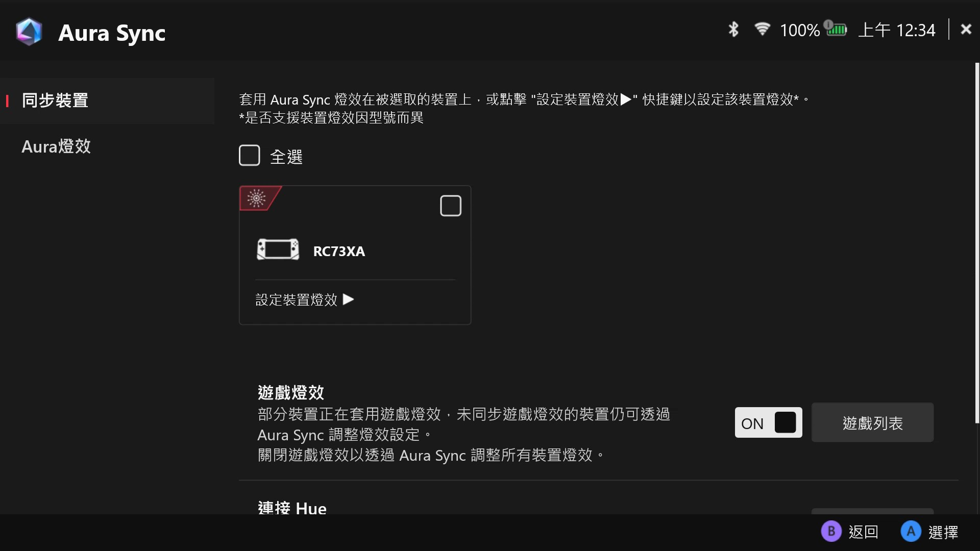Click the red lighting effect badge on the device card
This screenshot has height=551, width=980.
tap(257, 198)
